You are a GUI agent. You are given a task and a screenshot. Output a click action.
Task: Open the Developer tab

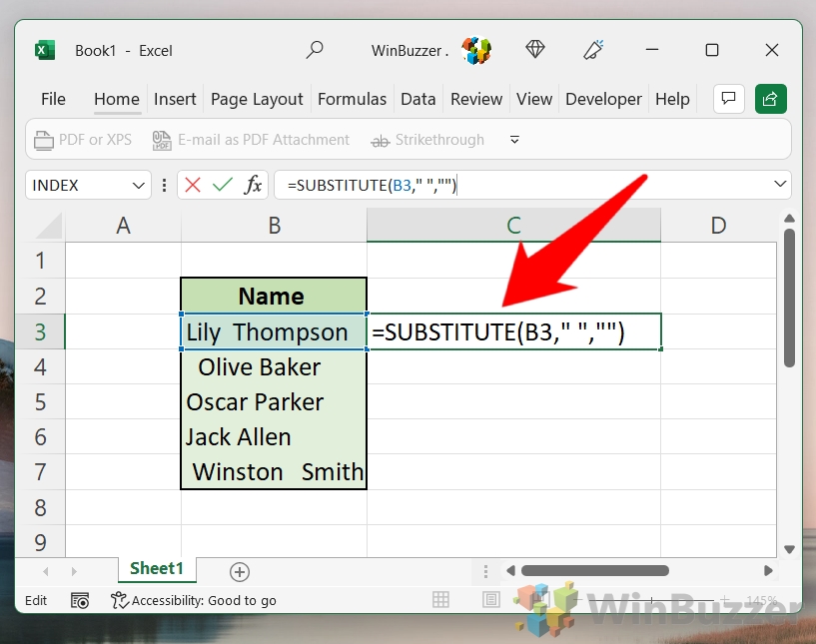click(x=603, y=99)
